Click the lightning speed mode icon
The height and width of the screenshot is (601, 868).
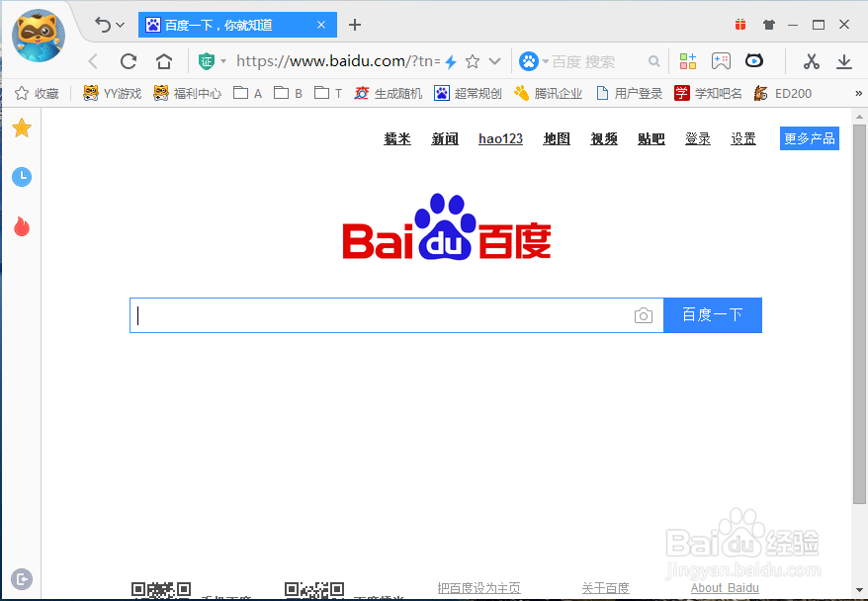[x=451, y=61]
